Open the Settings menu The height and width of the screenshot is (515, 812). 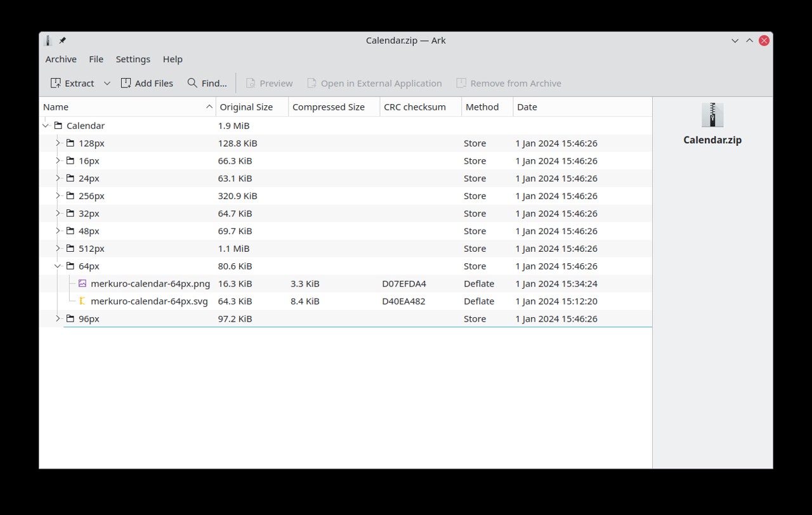pos(133,59)
